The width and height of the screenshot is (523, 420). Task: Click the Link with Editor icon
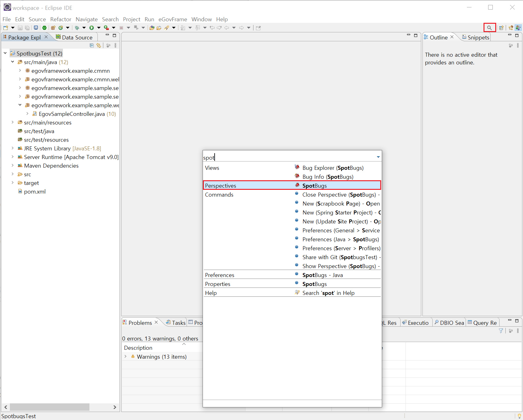[x=99, y=45]
